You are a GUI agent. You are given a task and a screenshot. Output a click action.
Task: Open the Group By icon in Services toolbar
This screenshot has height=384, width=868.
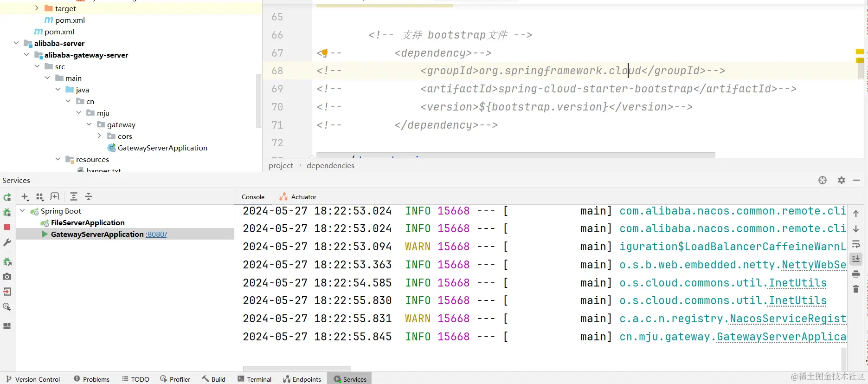(40, 197)
